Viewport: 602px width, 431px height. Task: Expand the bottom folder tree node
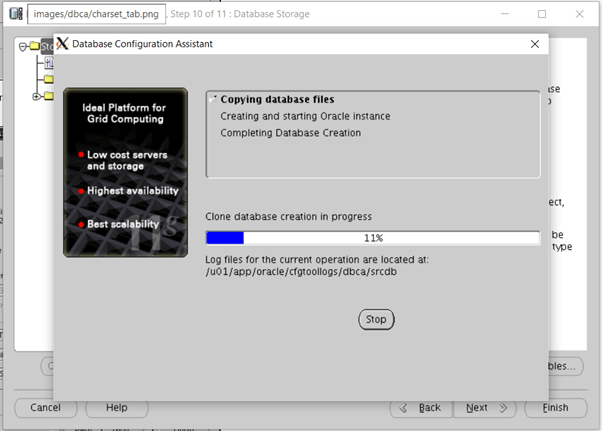point(37,96)
